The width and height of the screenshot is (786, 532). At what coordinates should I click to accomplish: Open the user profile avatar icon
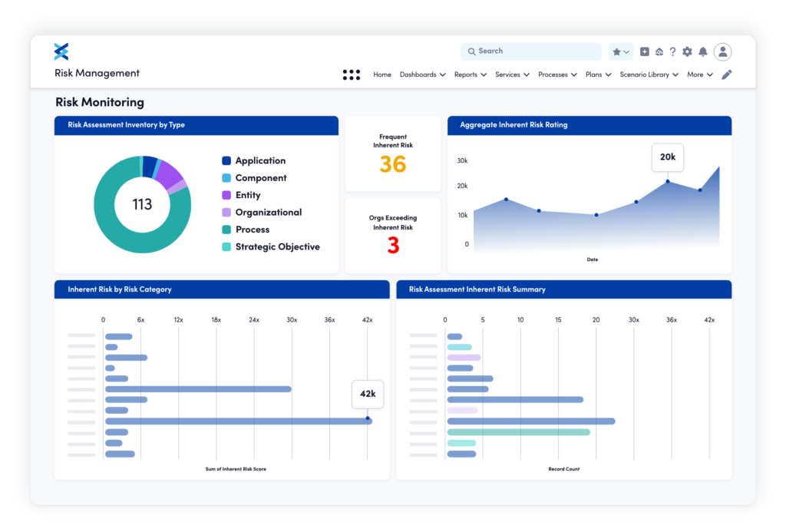[722, 51]
